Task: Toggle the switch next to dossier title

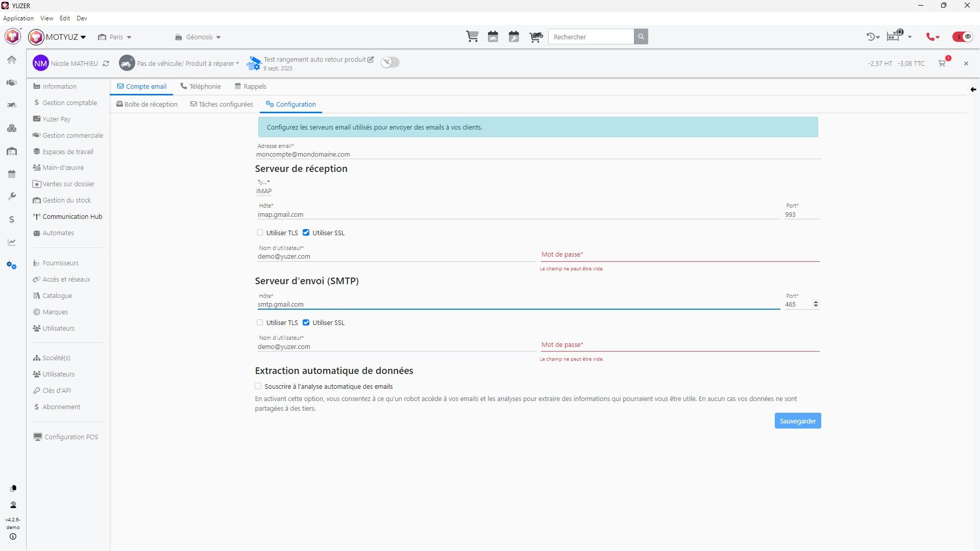Action: (x=390, y=62)
